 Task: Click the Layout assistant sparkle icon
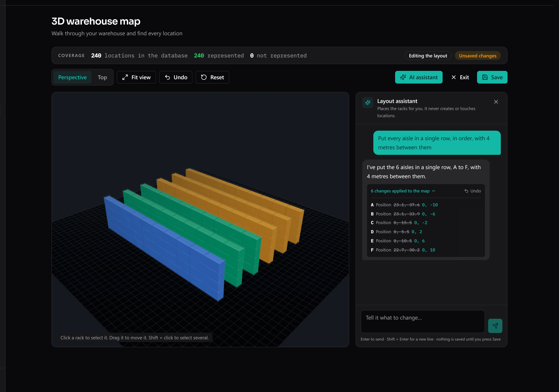(368, 103)
